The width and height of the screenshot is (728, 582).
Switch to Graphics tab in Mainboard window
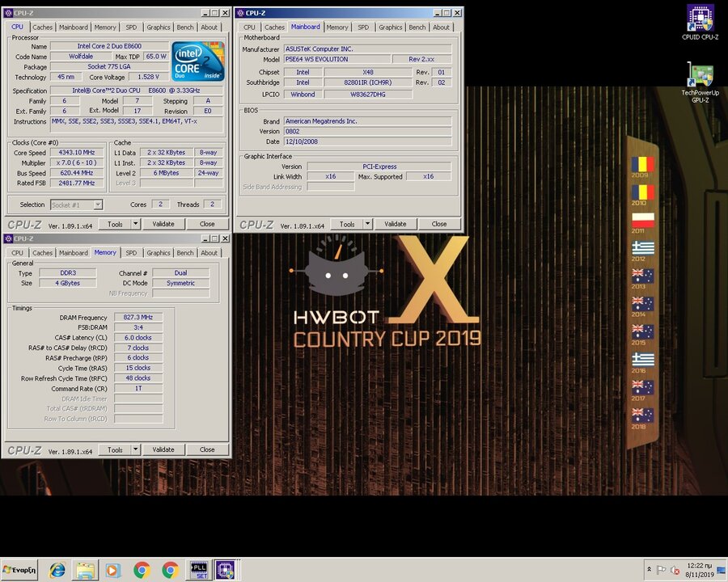(x=390, y=27)
